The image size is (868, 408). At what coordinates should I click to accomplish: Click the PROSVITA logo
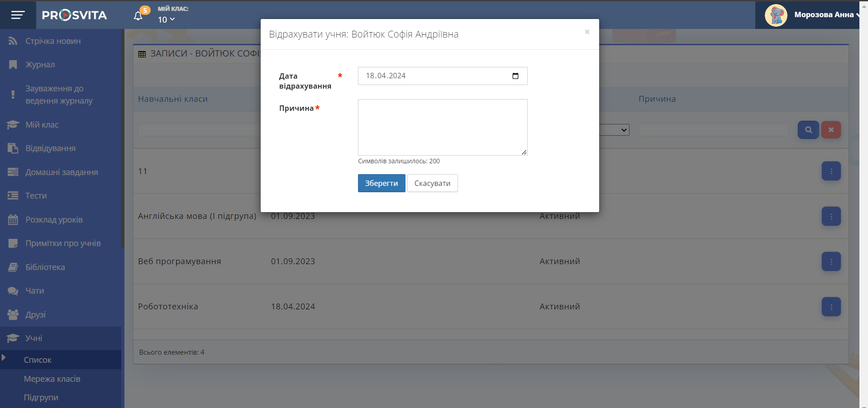pyautogui.click(x=75, y=15)
